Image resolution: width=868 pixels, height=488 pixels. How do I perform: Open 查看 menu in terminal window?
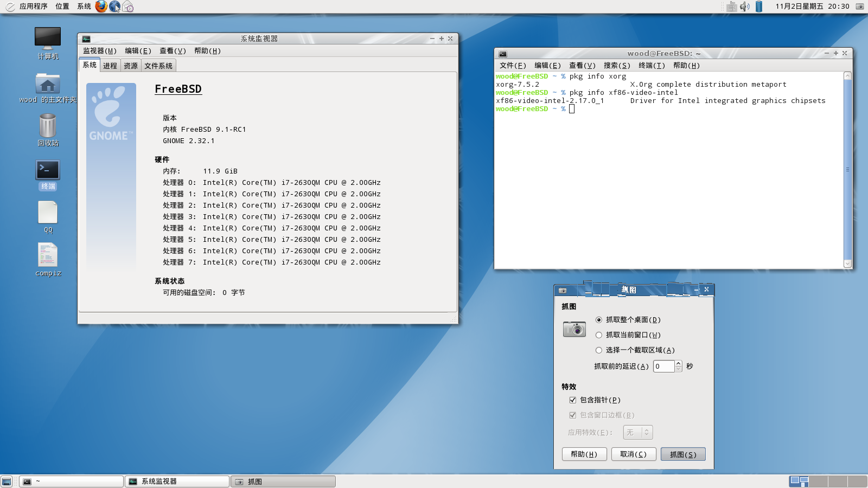coord(582,66)
